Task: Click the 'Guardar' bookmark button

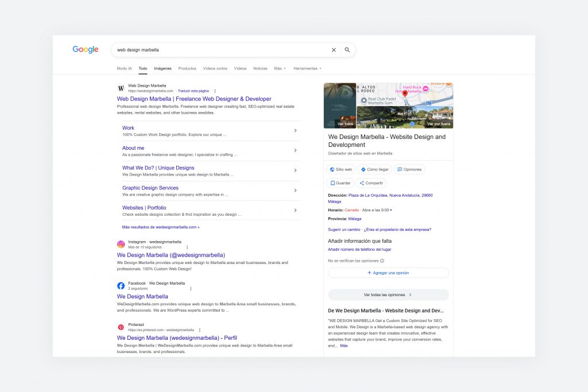Action: pyautogui.click(x=340, y=183)
